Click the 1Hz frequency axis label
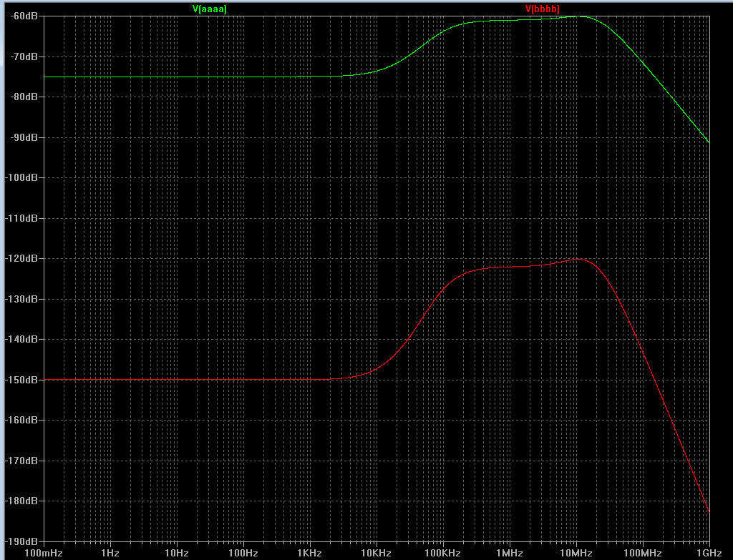Viewport: 733px width, 560px height. tap(110, 554)
